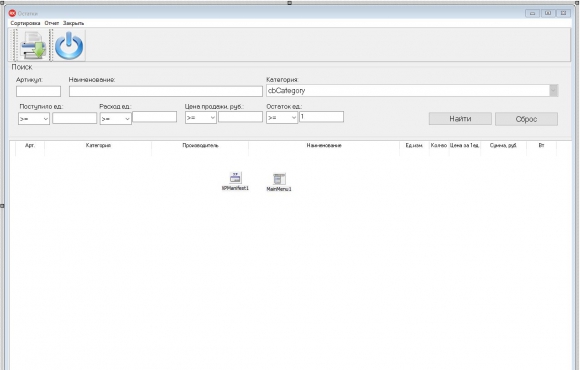This screenshot has width=580, height=370.
Task: Click the Производитель column header
Action: tap(200, 145)
